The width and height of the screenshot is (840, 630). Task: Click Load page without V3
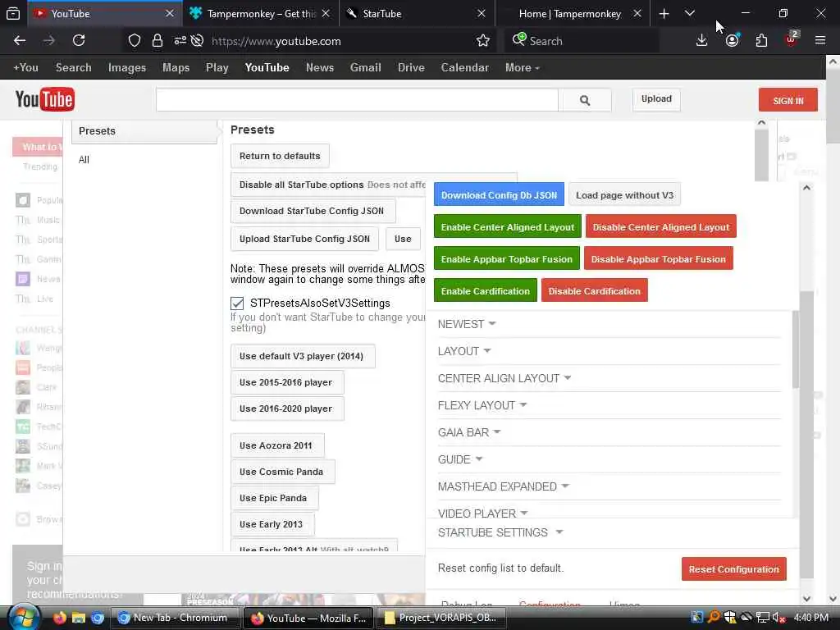tap(624, 195)
